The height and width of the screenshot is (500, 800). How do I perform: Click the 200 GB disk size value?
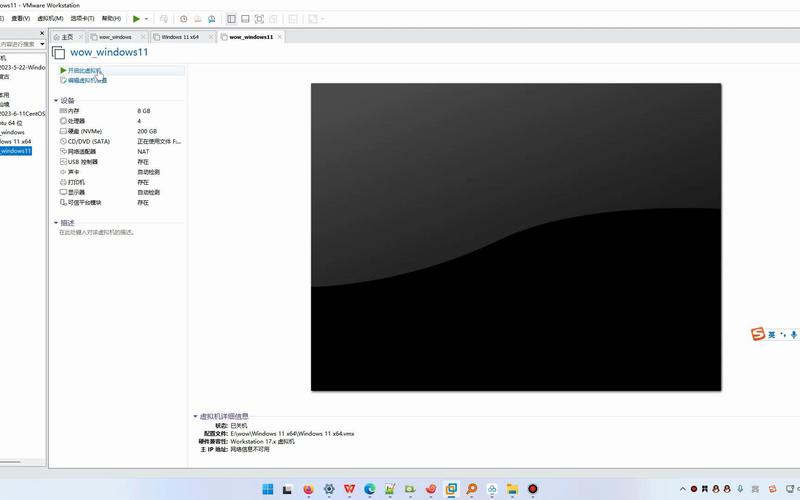click(147, 131)
